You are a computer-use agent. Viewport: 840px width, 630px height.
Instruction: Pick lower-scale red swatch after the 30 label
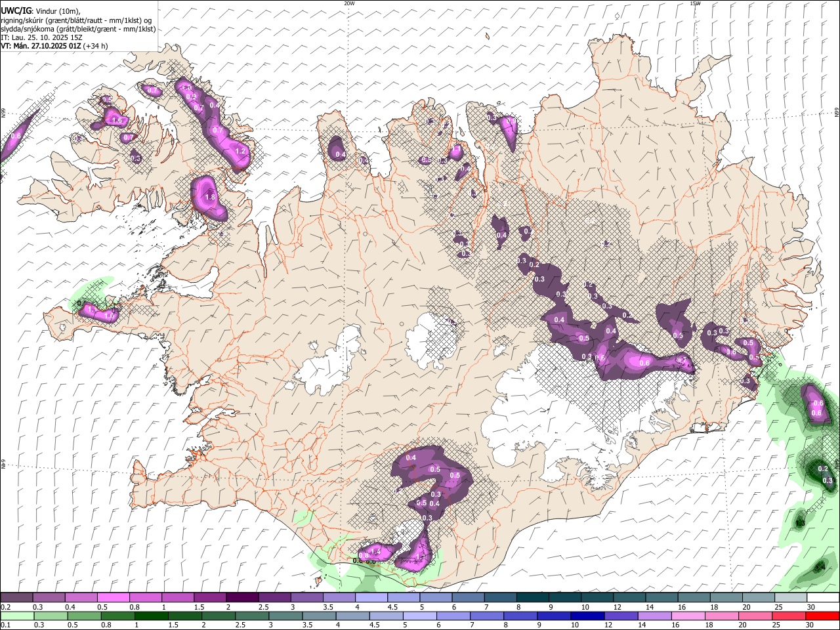pos(822,616)
